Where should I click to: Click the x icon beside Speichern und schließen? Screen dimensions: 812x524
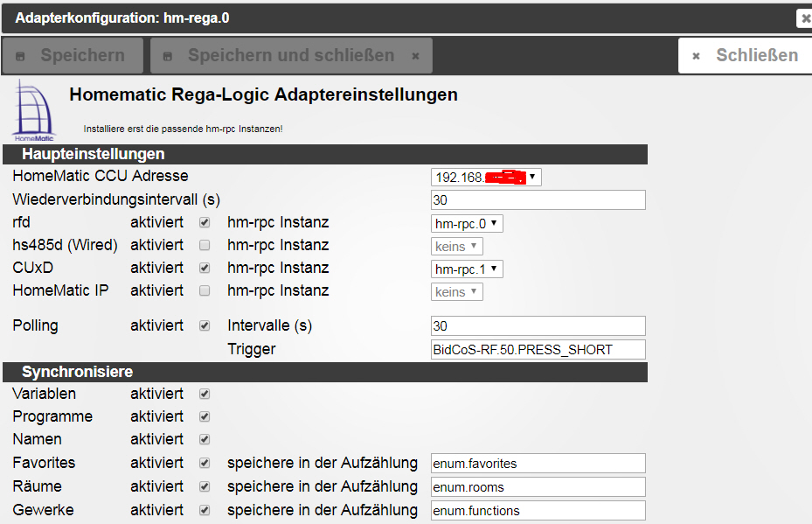click(416, 56)
